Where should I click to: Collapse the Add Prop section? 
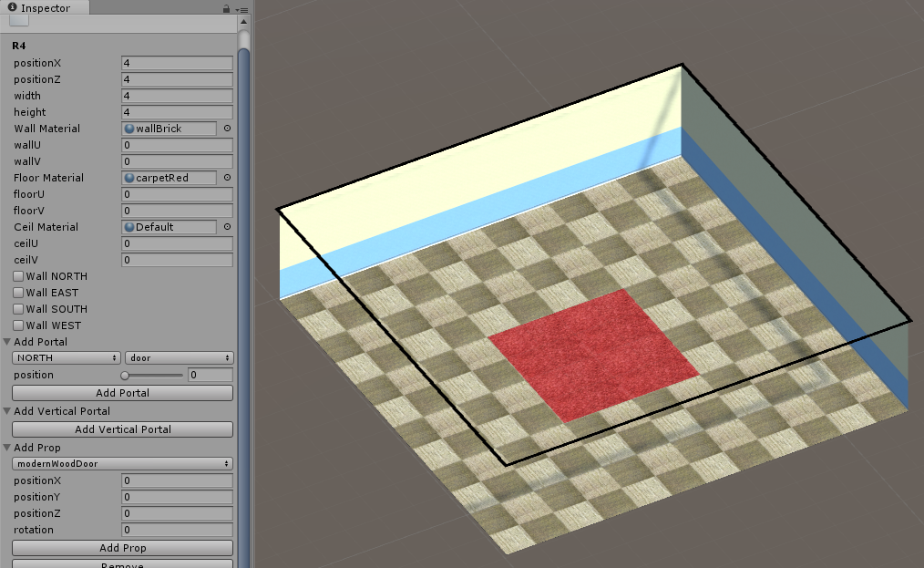click(x=7, y=448)
